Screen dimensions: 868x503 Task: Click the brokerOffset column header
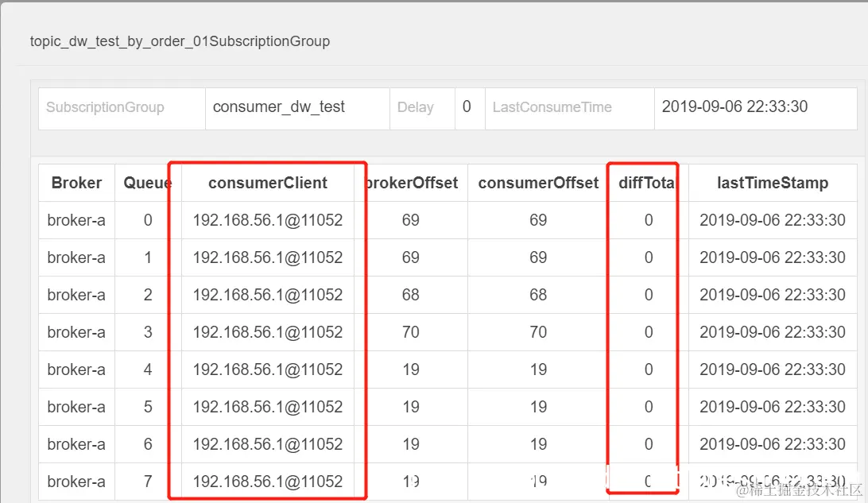(x=413, y=183)
